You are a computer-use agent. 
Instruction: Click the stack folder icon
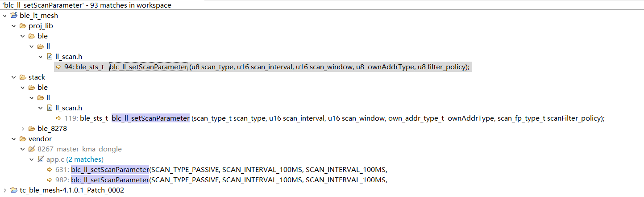tap(23, 77)
